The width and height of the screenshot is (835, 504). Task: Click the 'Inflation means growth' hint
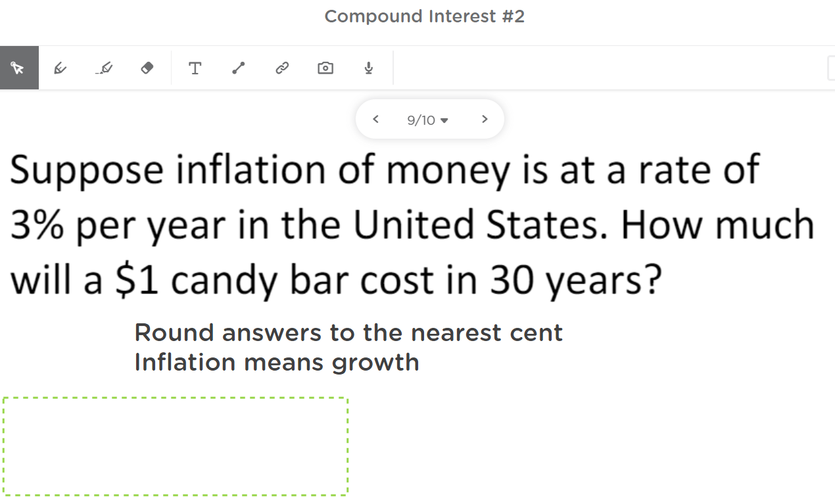pyautogui.click(x=276, y=362)
